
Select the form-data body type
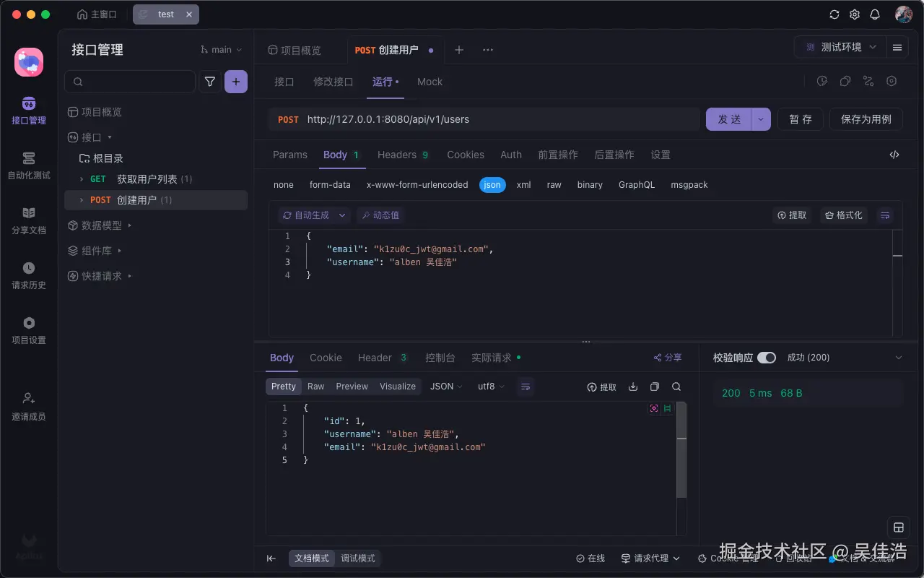[330, 185]
